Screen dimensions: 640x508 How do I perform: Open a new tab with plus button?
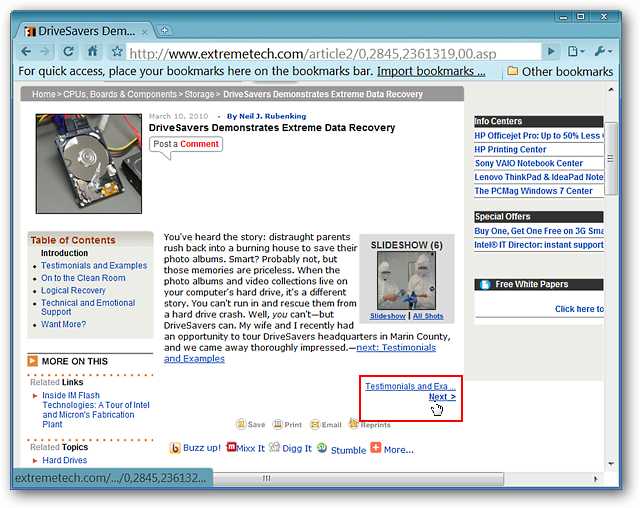tap(164, 30)
